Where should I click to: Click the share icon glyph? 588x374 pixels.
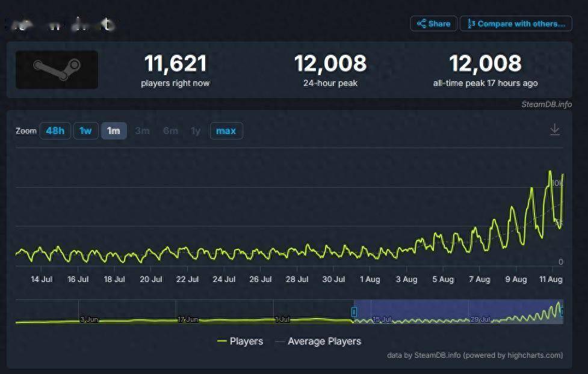coord(421,23)
